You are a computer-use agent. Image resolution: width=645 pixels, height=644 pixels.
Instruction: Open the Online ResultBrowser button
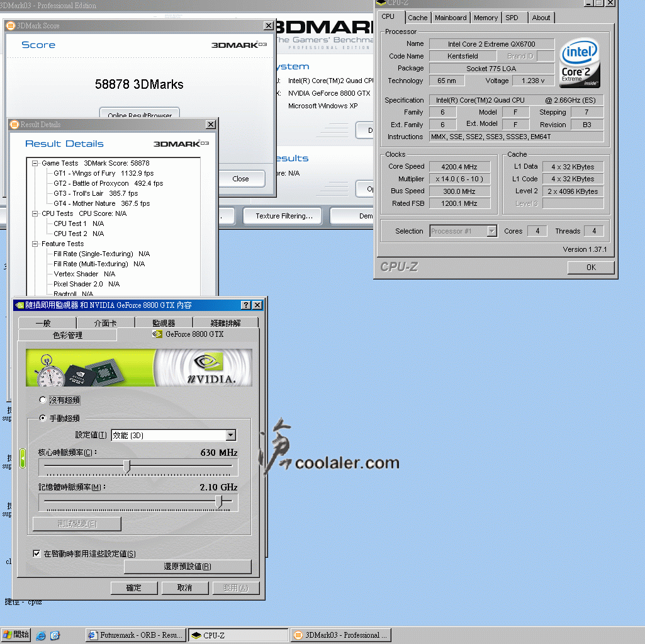point(140,113)
